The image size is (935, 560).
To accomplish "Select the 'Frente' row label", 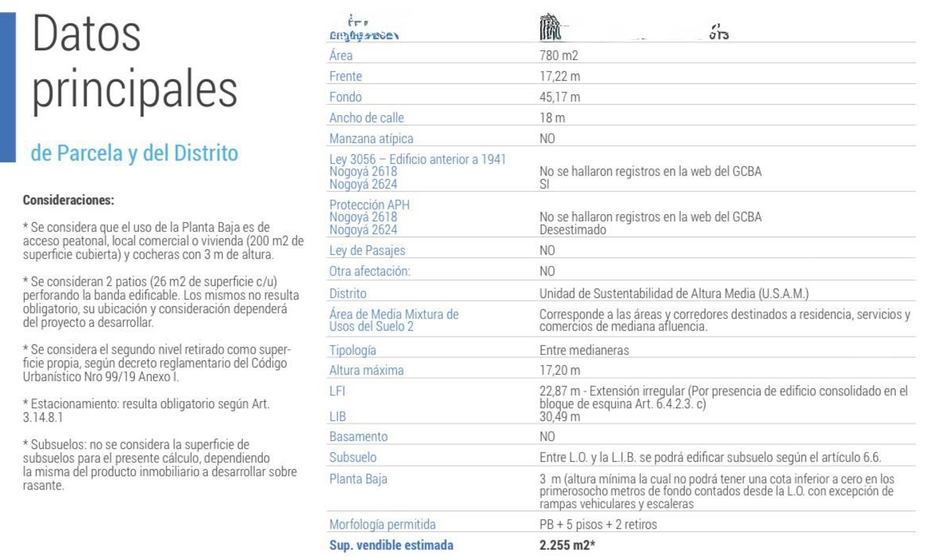I will (x=346, y=77).
